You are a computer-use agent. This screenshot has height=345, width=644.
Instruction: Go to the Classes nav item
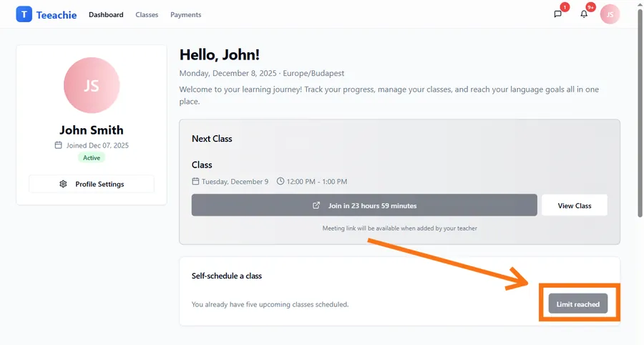(x=147, y=14)
